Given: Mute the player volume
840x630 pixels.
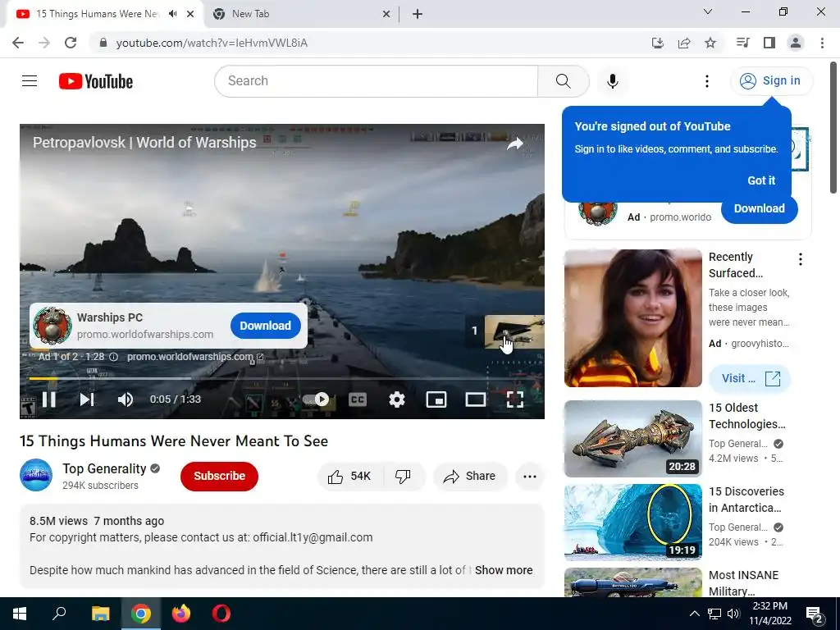Looking at the screenshot, I should click(x=125, y=399).
